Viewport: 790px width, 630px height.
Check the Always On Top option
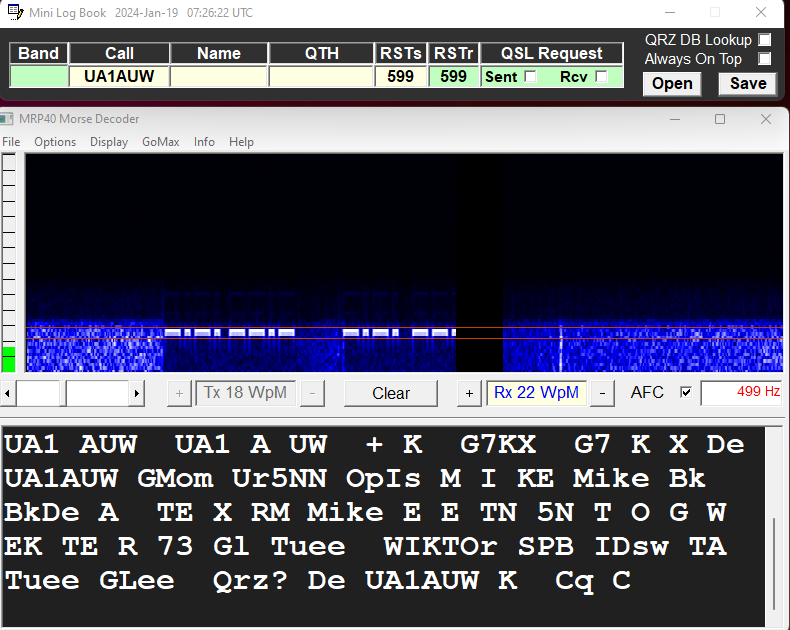[x=765, y=59]
